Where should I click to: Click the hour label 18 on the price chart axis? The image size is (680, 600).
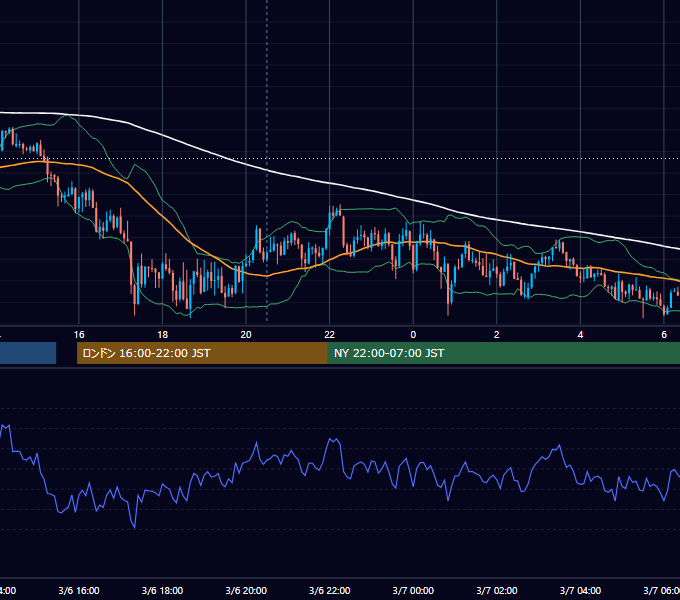[162, 335]
